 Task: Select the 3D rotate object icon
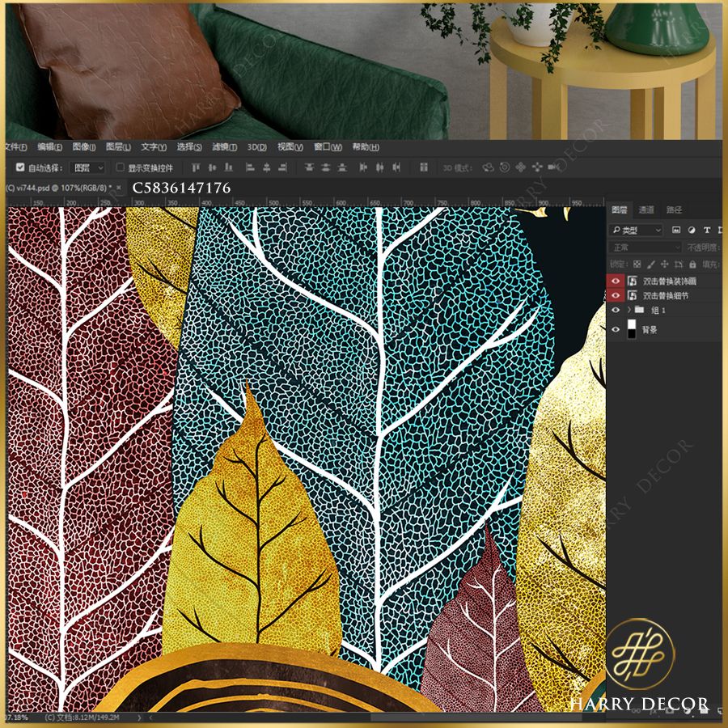pyautogui.click(x=488, y=167)
